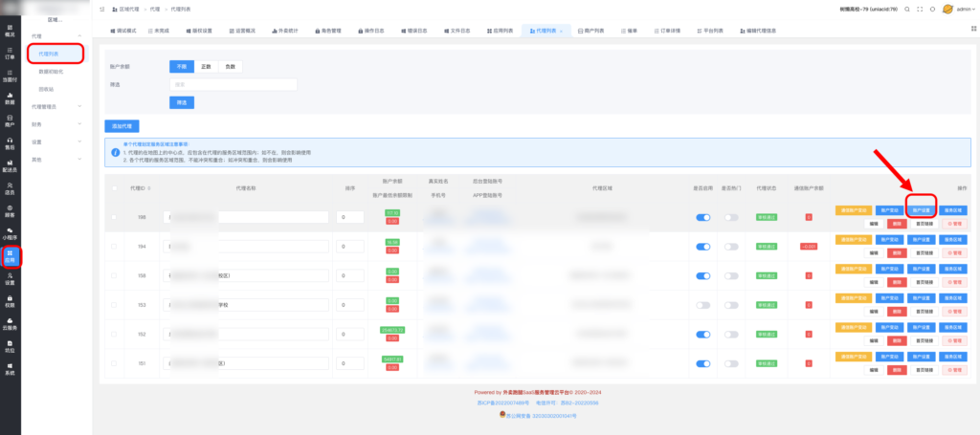Viewport: 980px width, 435px height.
Task: Click the 云服务 sidebar icon
Action: pos(10,324)
